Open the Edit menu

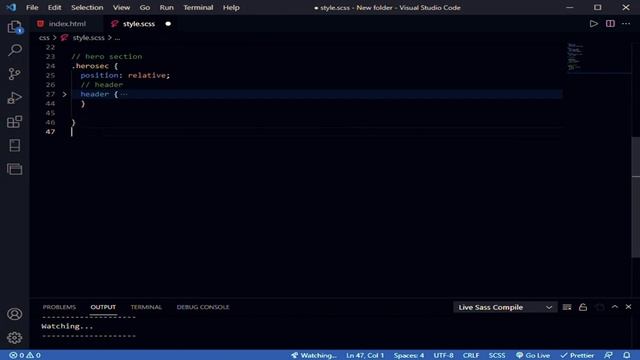click(54, 7)
